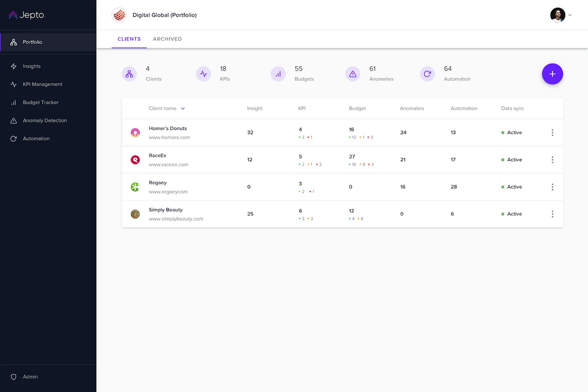588x392 pixels.
Task: Click the Anomalies warning triangle icon
Action: 352,73
